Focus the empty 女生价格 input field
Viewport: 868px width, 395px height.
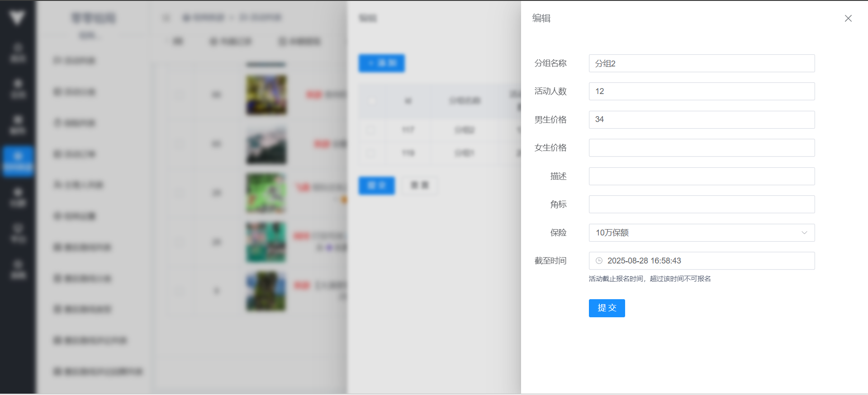click(x=701, y=148)
